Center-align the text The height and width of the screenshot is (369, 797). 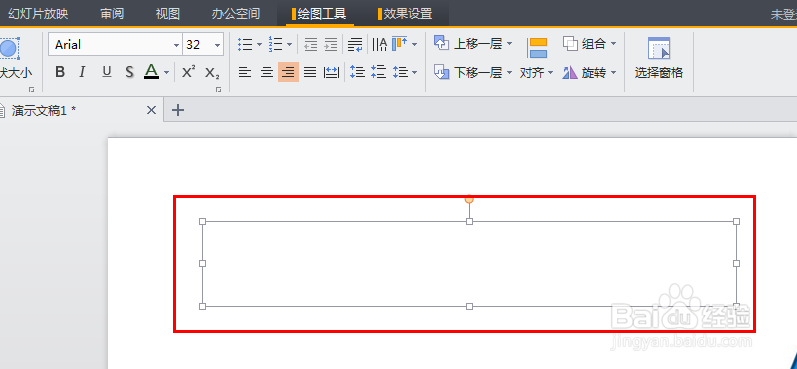point(267,72)
